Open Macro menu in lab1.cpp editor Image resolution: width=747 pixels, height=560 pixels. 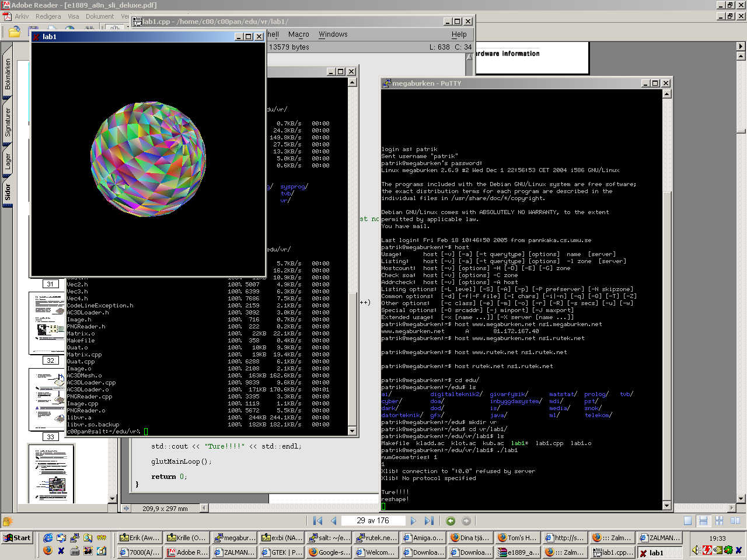tap(298, 34)
